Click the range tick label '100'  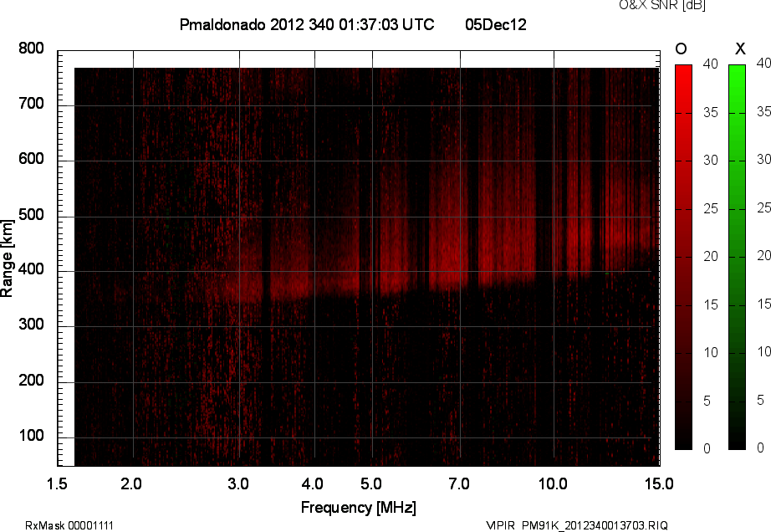[31, 436]
